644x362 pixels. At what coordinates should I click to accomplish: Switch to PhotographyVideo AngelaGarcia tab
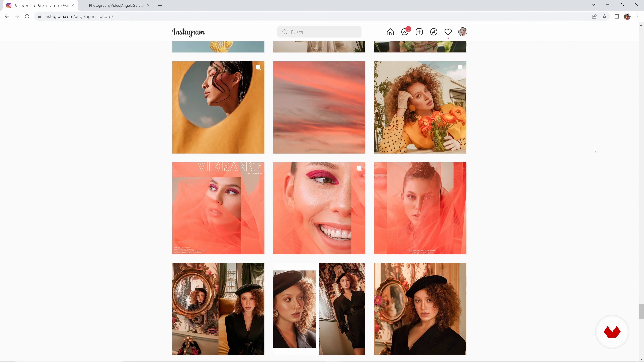116,5
